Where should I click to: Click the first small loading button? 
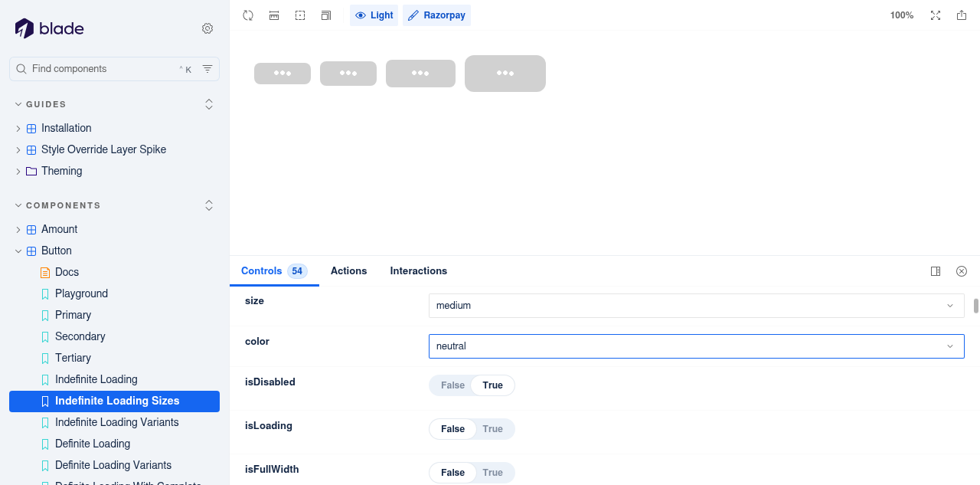(x=283, y=74)
